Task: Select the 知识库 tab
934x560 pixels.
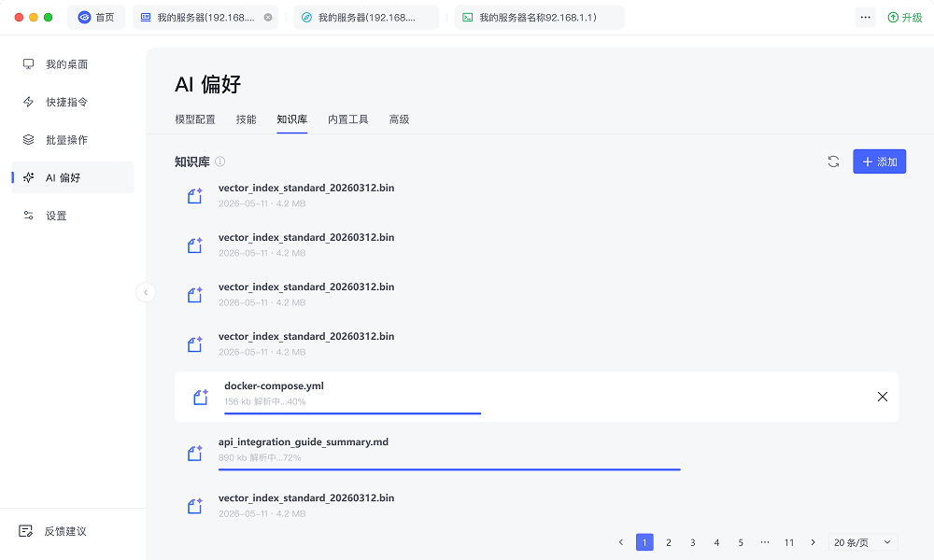Action: (x=291, y=119)
